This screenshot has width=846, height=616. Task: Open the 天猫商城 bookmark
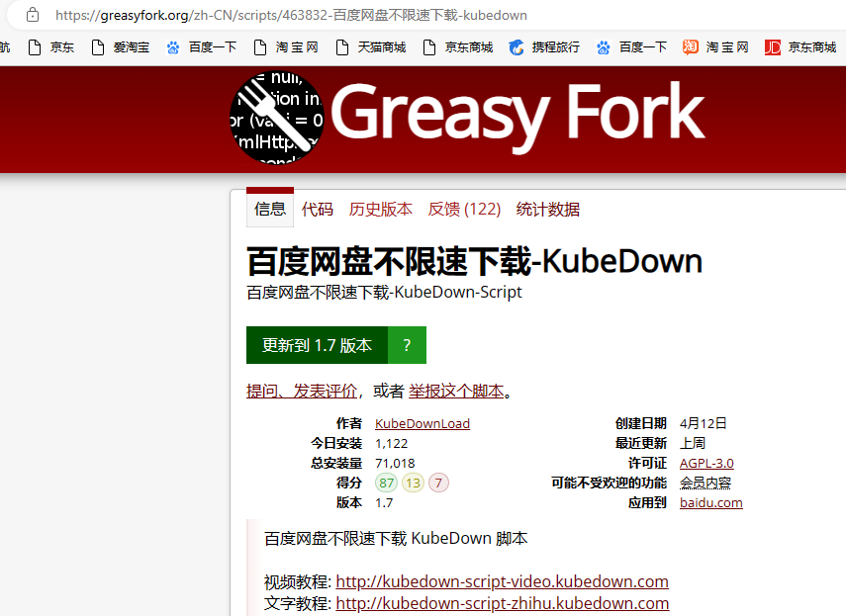(x=371, y=47)
